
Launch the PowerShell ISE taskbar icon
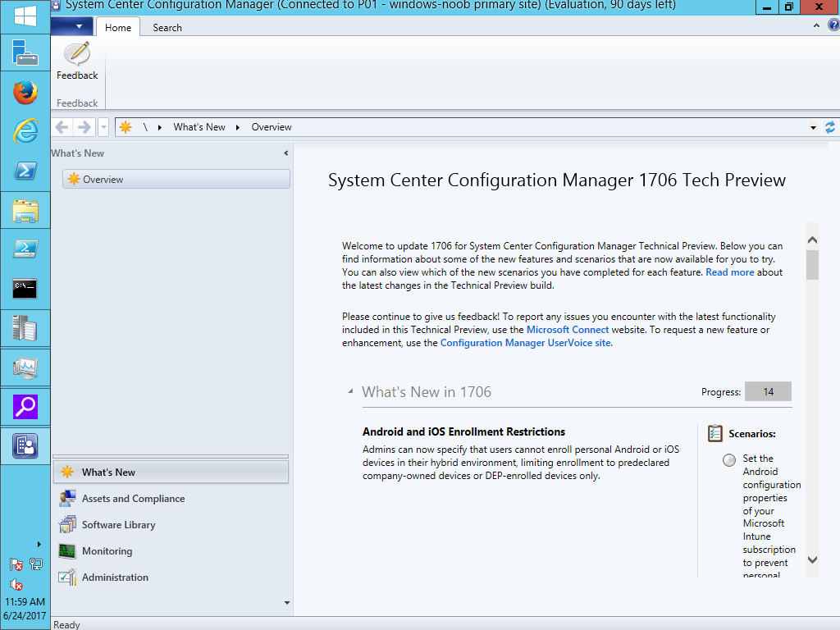(x=25, y=249)
